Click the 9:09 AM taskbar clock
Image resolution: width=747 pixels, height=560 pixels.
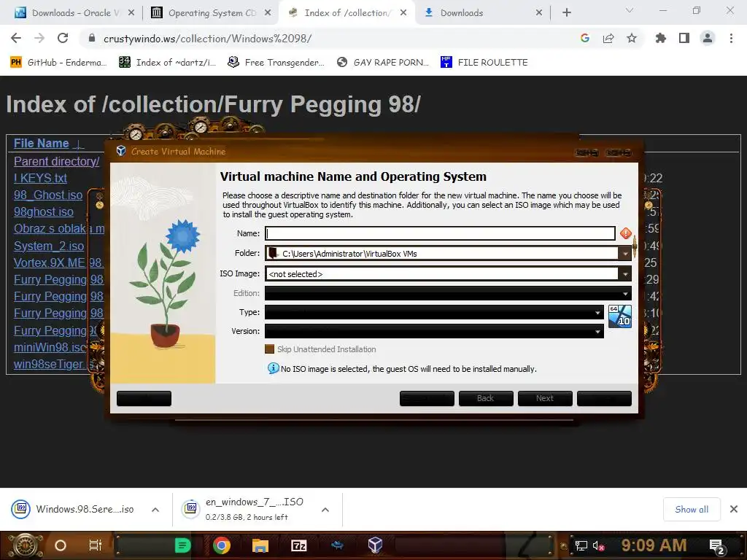(x=654, y=545)
